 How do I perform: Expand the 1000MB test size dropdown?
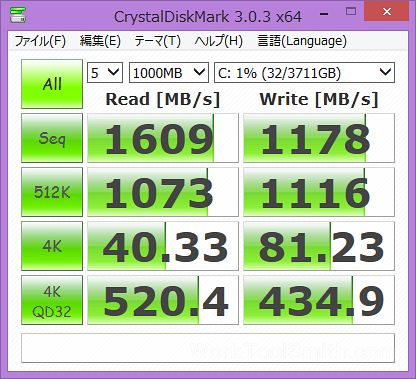(169, 72)
